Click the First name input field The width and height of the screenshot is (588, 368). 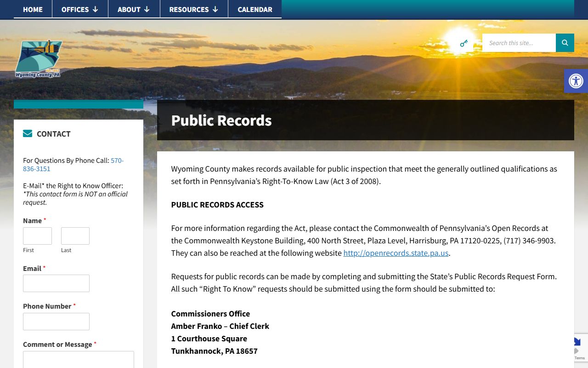click(x=37, y=236)
